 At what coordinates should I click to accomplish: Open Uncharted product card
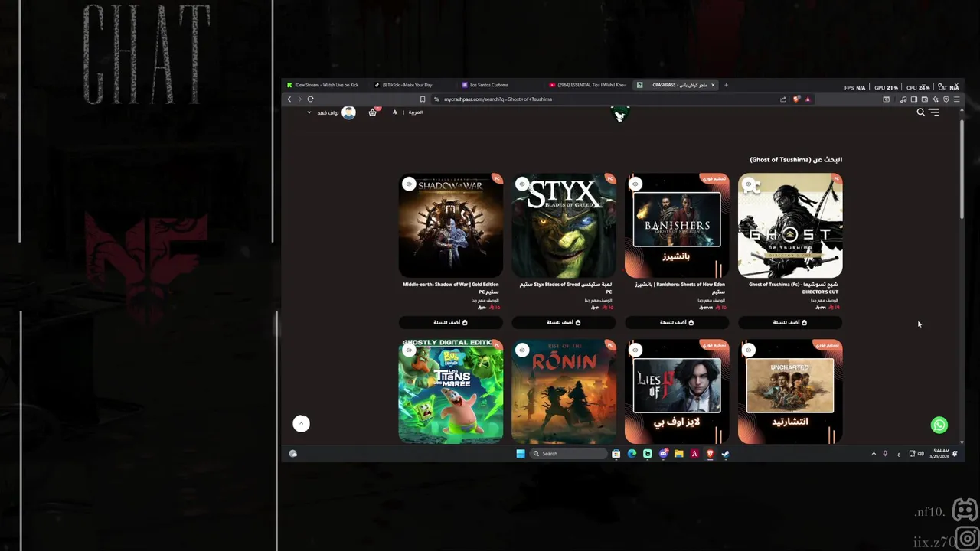point(790,392)
